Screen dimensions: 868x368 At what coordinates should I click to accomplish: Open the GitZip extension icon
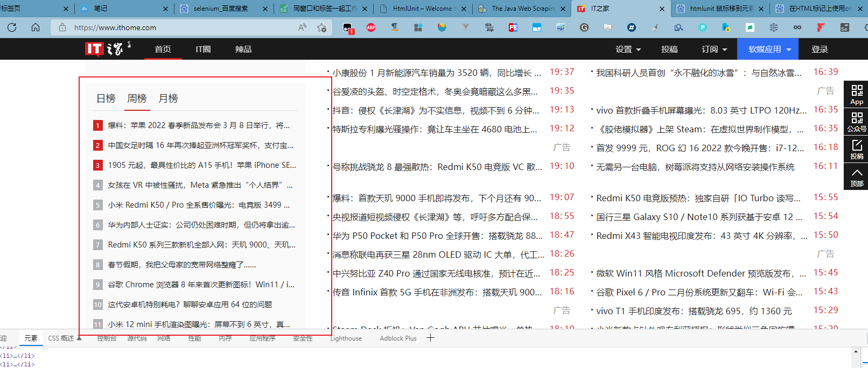pos(489,27)
